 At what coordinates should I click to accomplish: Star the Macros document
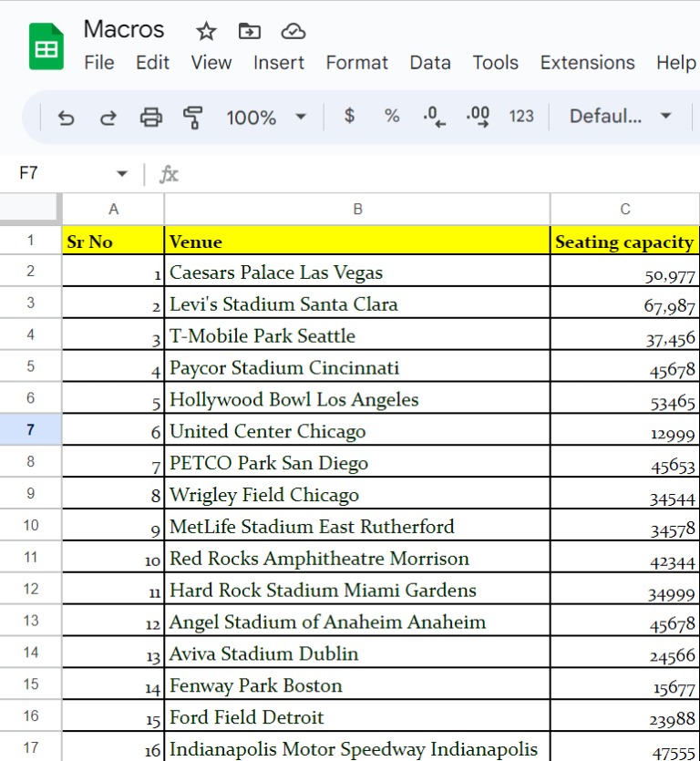(x=207, y=32)
